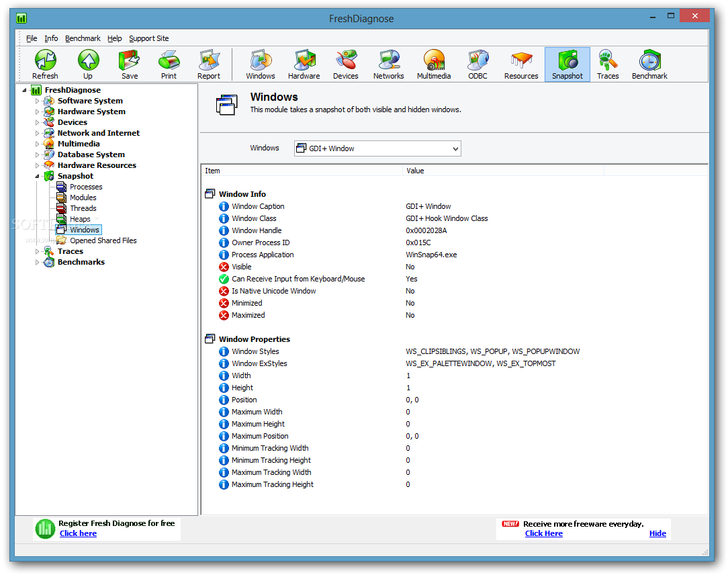Expand the Hardware System node

(x=37, y=112)
